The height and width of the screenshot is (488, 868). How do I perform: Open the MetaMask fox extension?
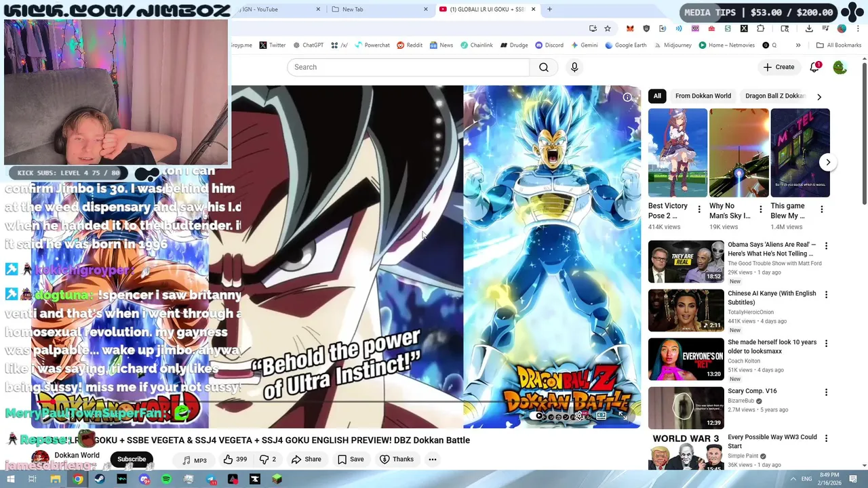pos(630,28)
